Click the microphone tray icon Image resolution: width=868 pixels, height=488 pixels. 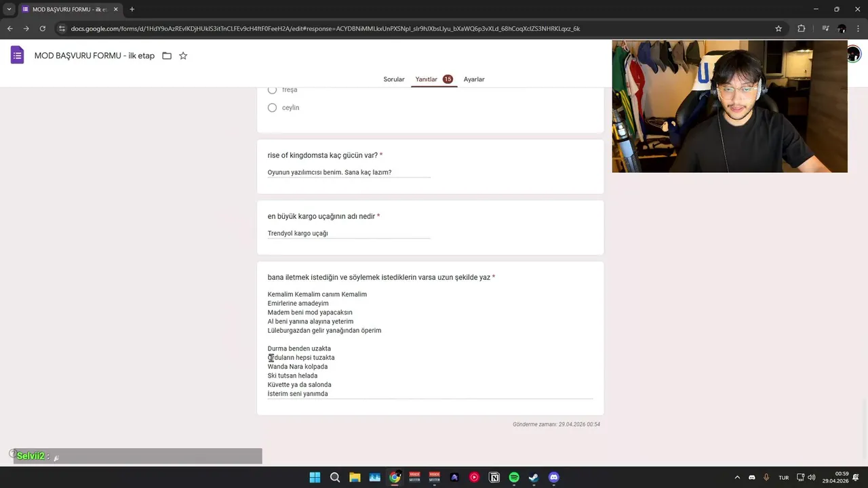766,477
